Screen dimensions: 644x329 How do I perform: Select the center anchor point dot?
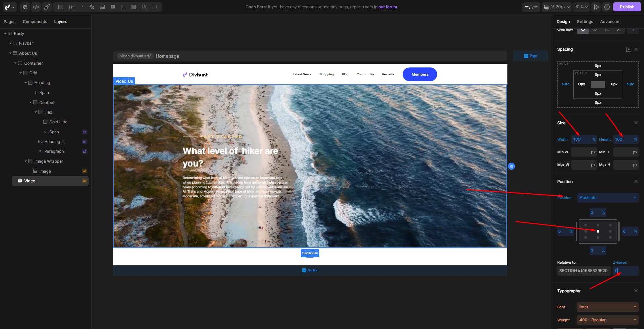pyautogui.click(x=598, y=231)
